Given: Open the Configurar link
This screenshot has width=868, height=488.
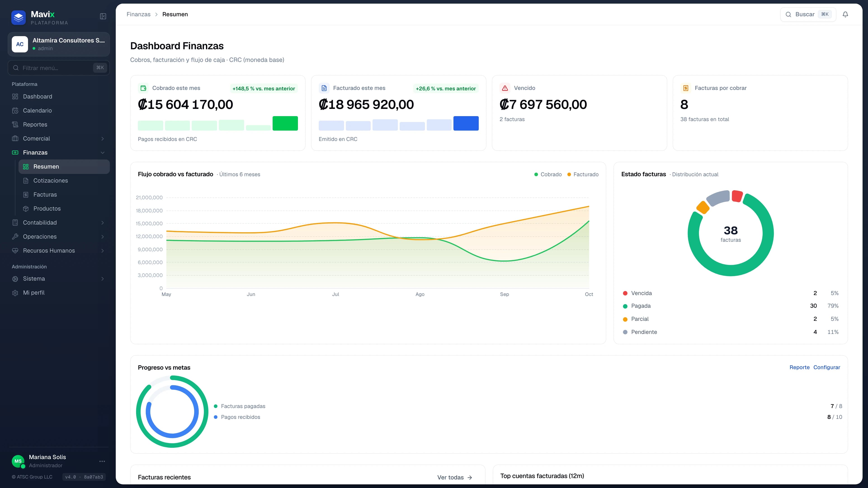Looking at the screenshot, I should click(x=827, y=367).
